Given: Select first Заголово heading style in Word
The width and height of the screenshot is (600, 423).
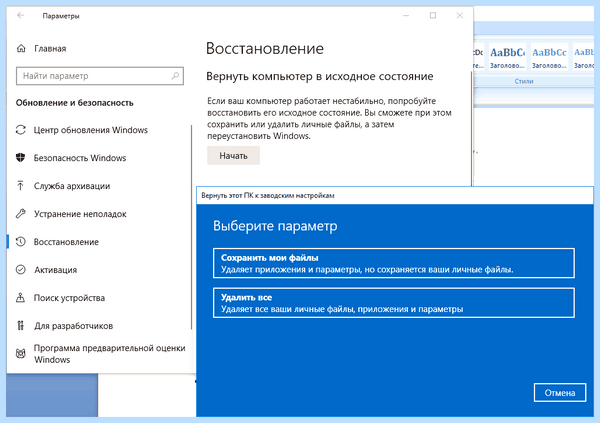Looking at the screenshot, I should (x=507, y=57).
